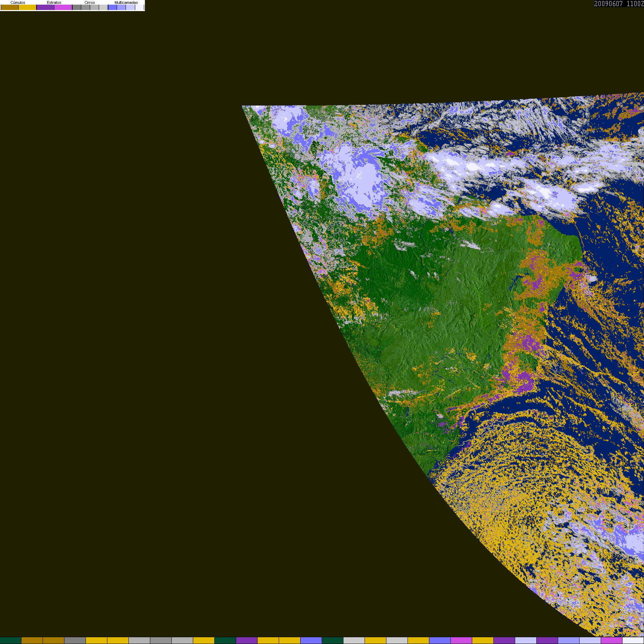Viewport: 644px width, 644px height.
Task: Click the Cirros legend label
Action: coord(90,3)
